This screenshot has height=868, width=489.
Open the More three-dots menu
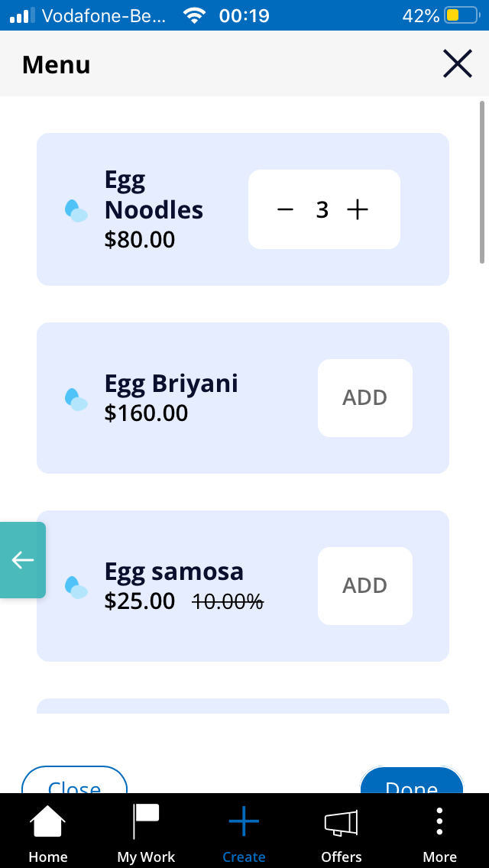[439, 821]
